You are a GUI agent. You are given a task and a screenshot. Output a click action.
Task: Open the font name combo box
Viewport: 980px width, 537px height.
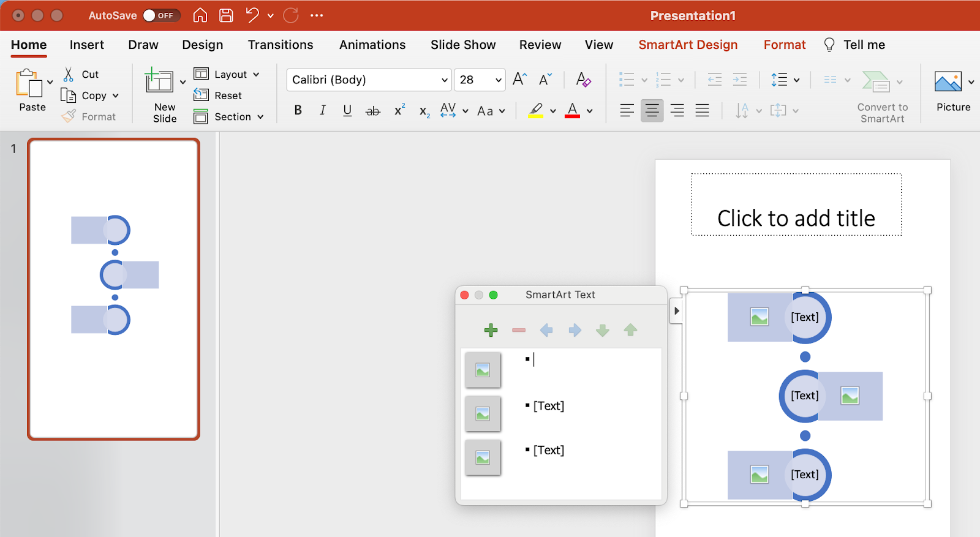tap(369, 80)
